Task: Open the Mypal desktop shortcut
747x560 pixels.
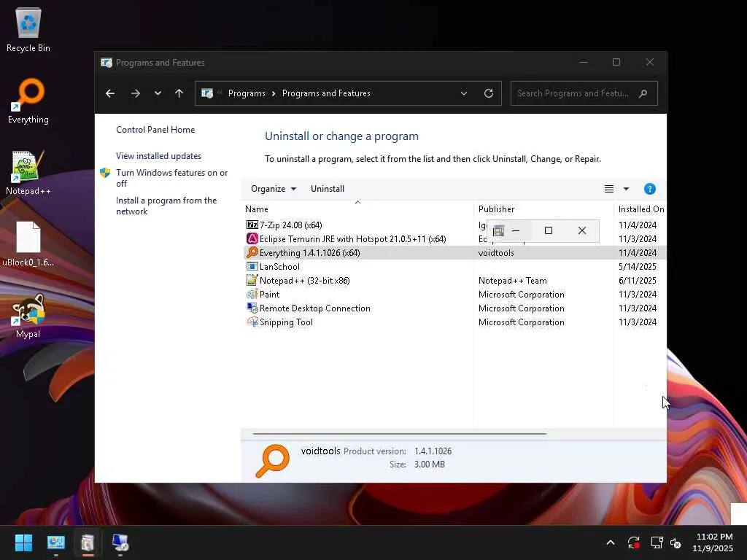Action: click(28, 315)
